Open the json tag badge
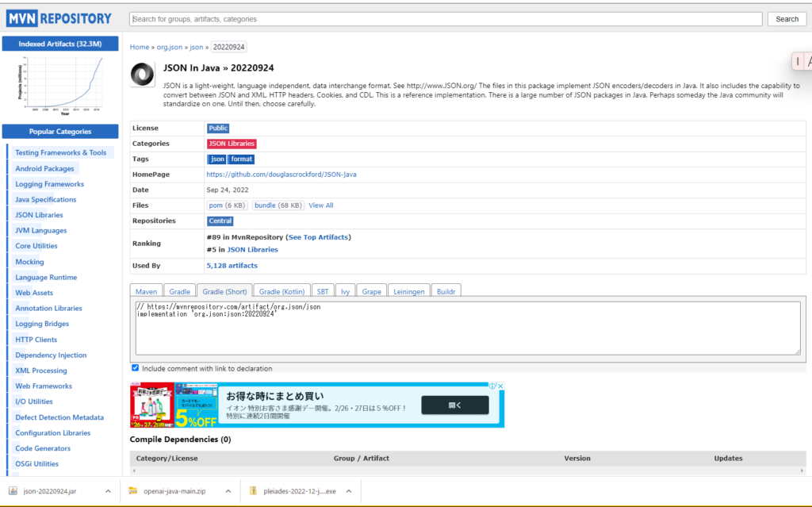Screen dimensions: 812x507 pyautogui.click(x=216, y=159)
